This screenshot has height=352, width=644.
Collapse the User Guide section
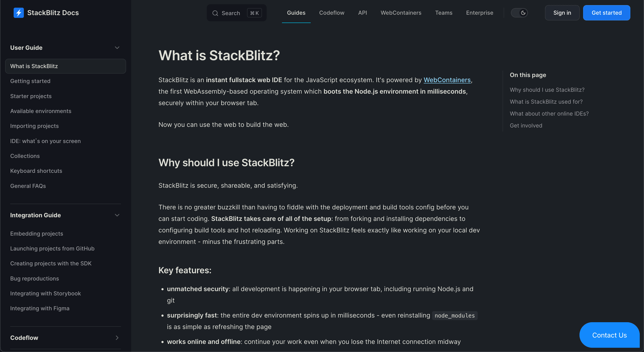[117, 48]
